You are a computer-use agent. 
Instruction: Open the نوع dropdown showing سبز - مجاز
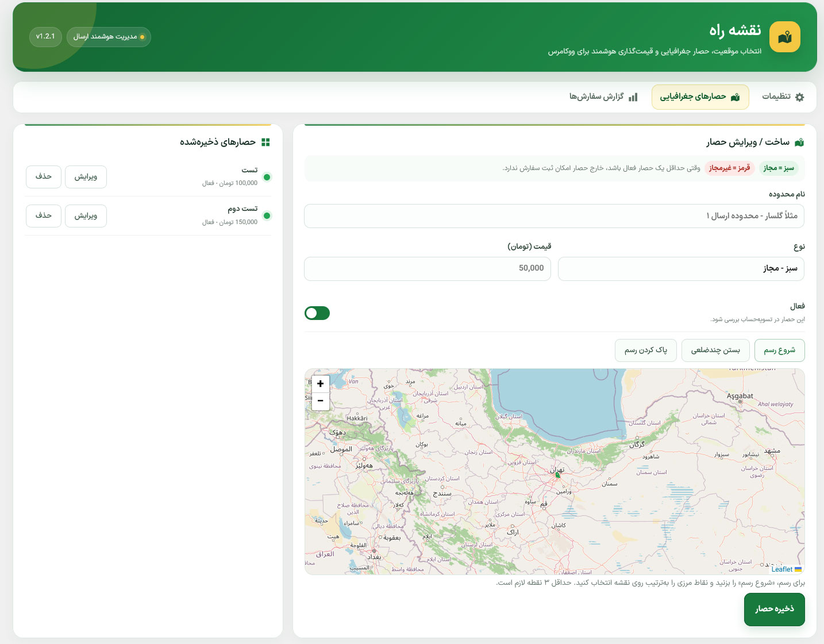click(x=681, y=269)
